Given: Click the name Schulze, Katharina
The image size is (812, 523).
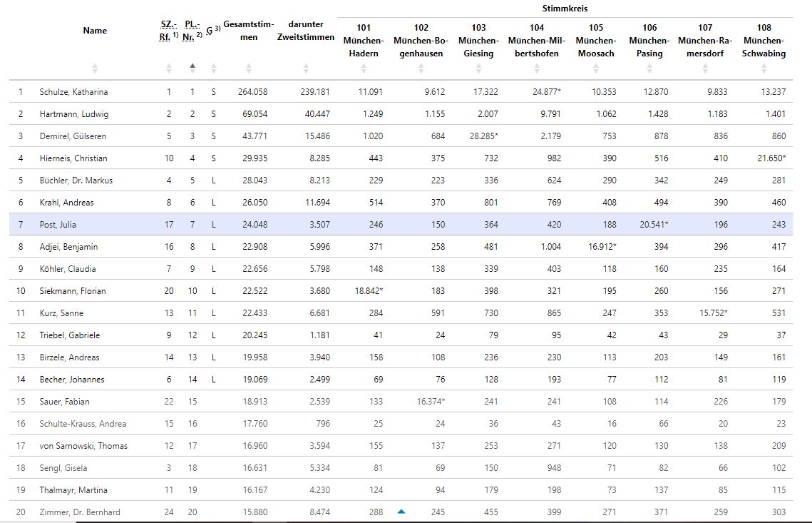Looking at the screenshot, I should pyautogui.click(x=73, y=92).
